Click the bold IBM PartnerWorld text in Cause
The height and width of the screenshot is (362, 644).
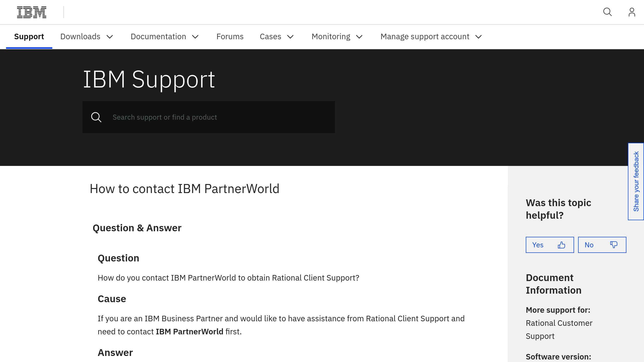189,332
